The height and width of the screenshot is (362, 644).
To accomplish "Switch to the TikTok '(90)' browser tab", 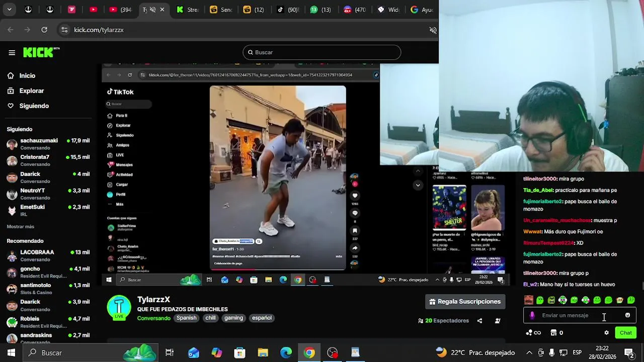I will [288, 10].
